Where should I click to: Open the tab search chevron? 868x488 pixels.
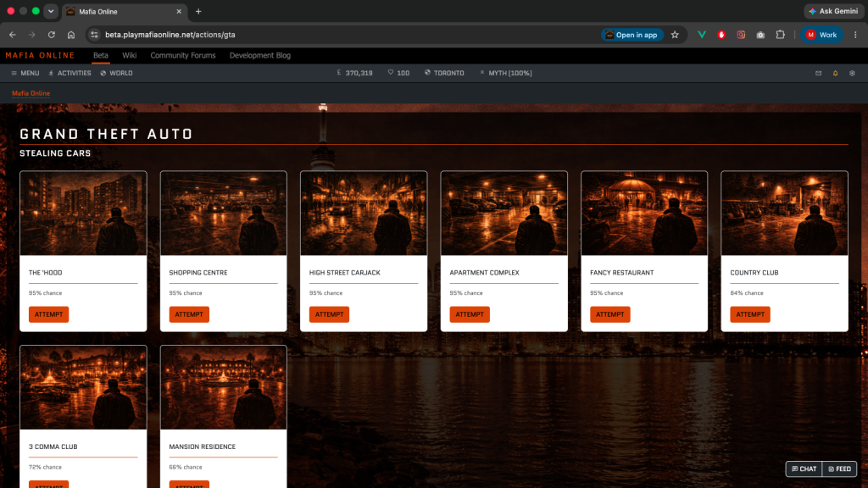pyautogui.click(x=51, y=11)
